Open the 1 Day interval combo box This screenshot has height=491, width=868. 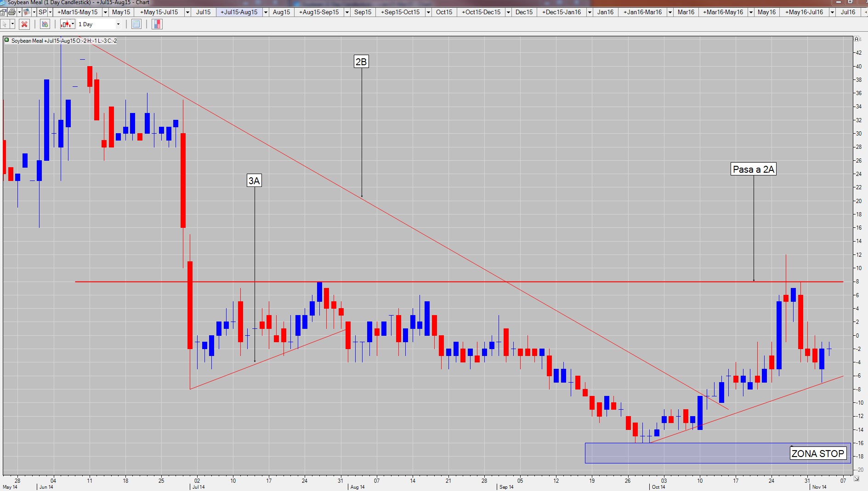pos(99,24)
